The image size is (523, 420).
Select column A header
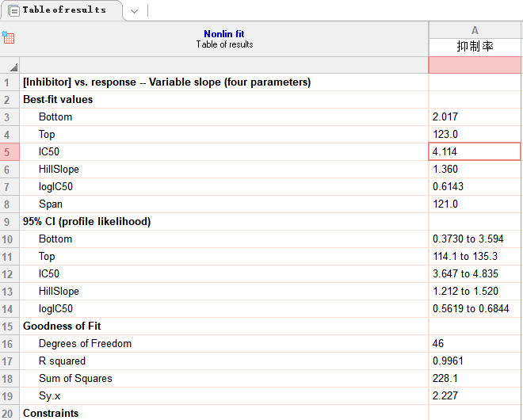pos(475,30)
